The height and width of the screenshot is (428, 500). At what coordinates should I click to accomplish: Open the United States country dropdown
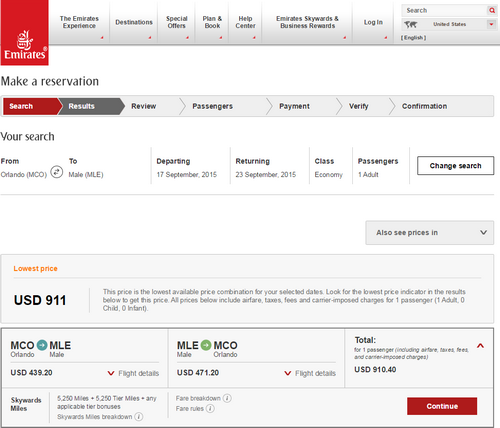491,24
